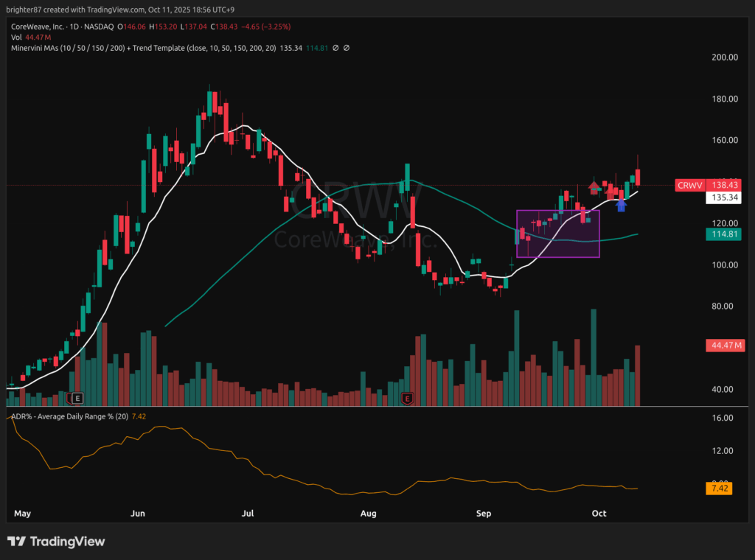Click the TradingView logo in the footer
The image size is (755, 560).
pos(56,542)
